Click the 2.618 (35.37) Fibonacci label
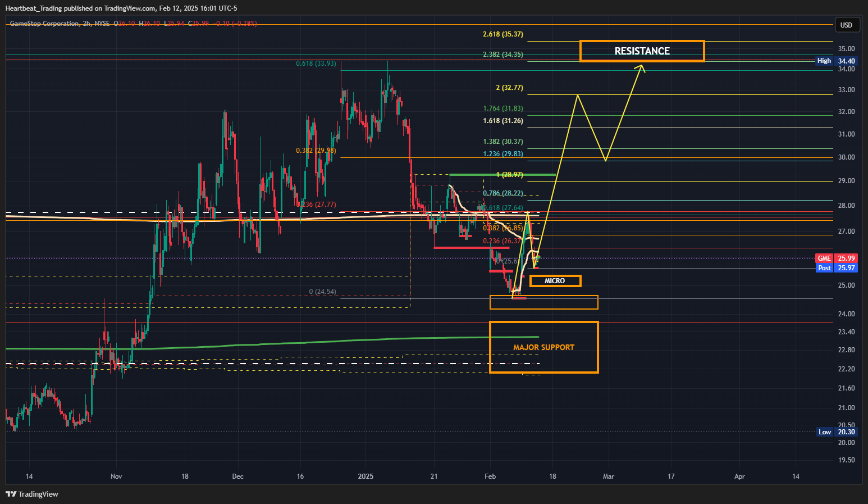The image size is (868, 504). [x=503, y=34]
